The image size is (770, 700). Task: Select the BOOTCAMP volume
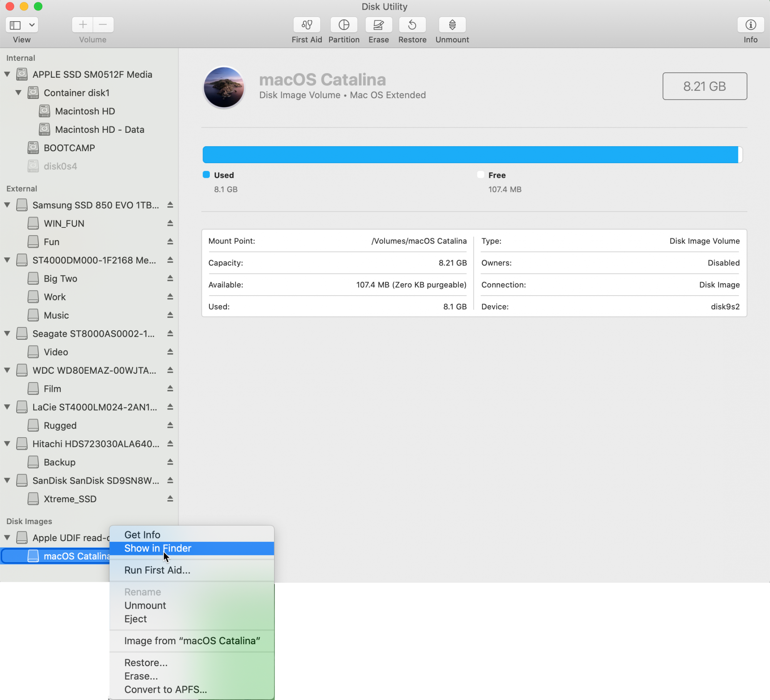click(x=89, y=148)
